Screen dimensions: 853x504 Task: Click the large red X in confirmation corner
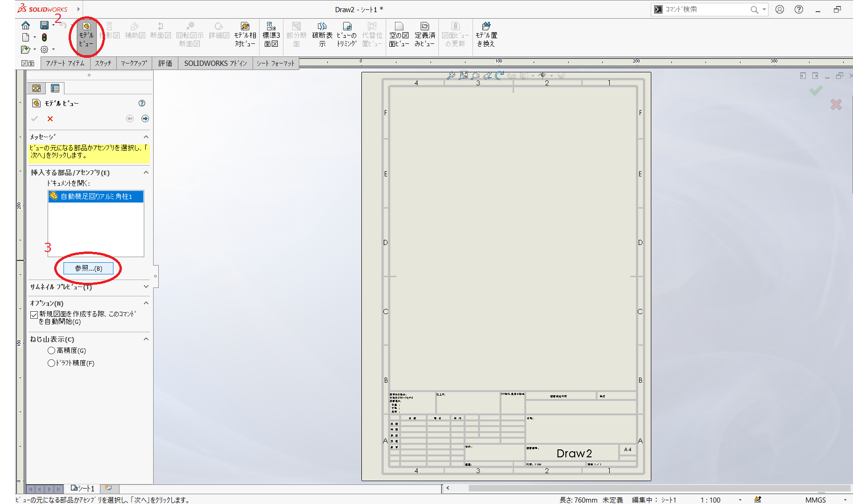(x=836, y=105)
